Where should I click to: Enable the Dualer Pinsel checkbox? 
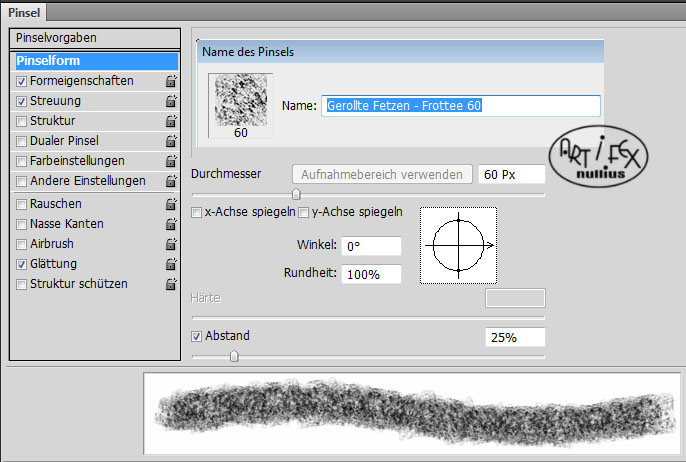[21, 141]
